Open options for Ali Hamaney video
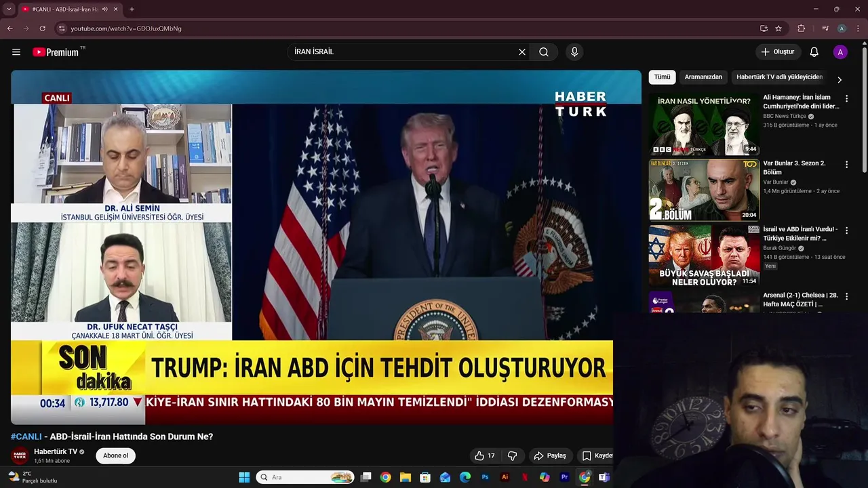 coord(846,99)
